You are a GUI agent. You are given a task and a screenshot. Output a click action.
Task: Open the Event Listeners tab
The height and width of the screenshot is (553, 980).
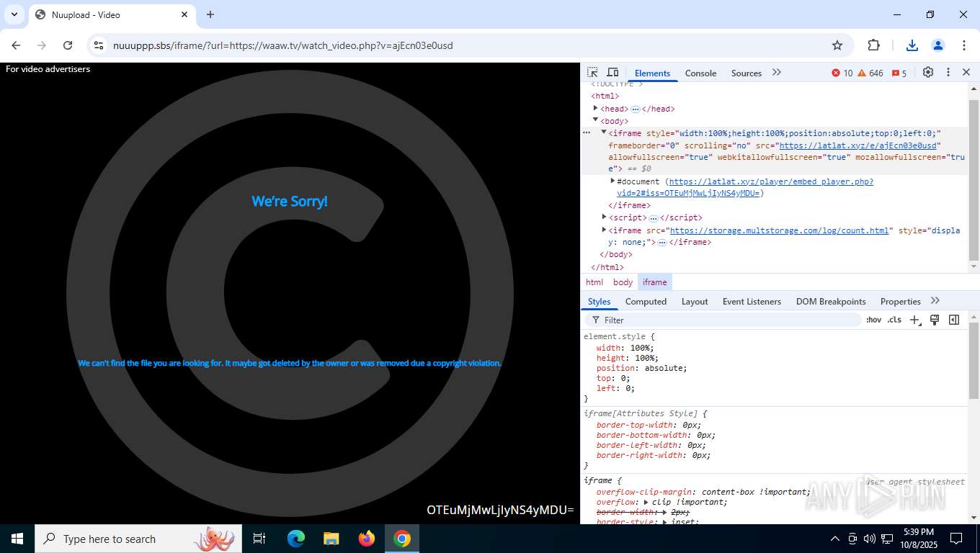tap(752, 302)
